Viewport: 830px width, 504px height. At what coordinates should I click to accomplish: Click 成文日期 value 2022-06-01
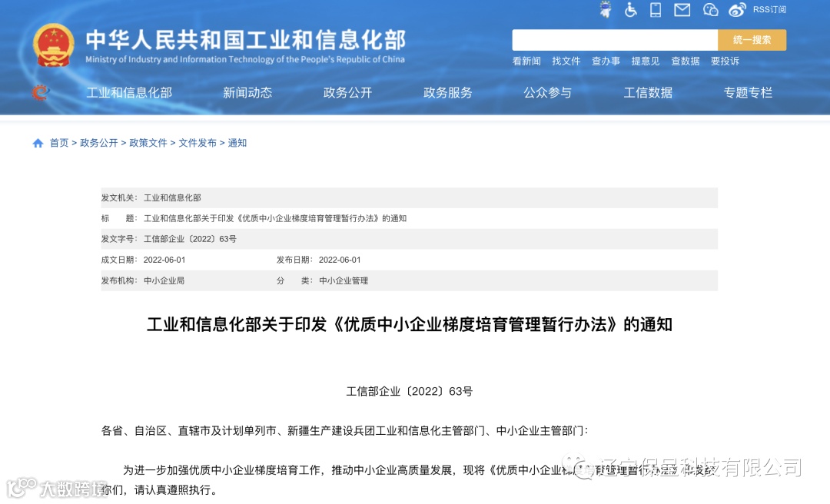click(x=164, y=260)
